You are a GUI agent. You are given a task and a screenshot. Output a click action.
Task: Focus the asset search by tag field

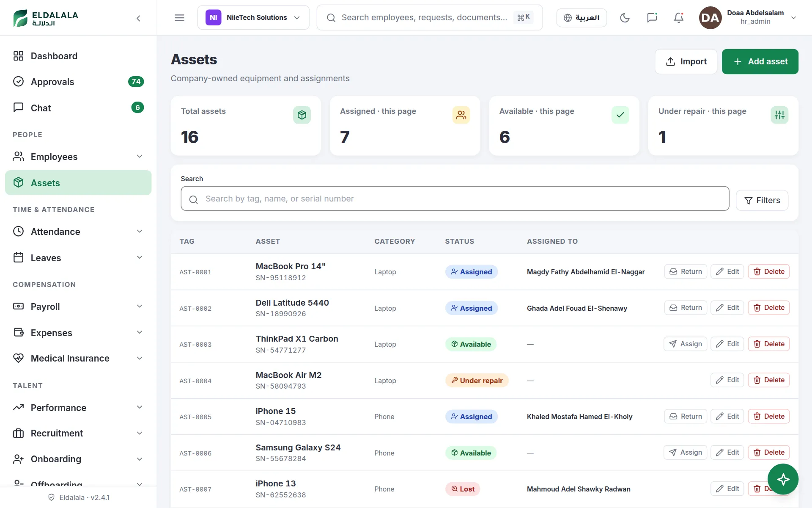(x=455, y=199)
